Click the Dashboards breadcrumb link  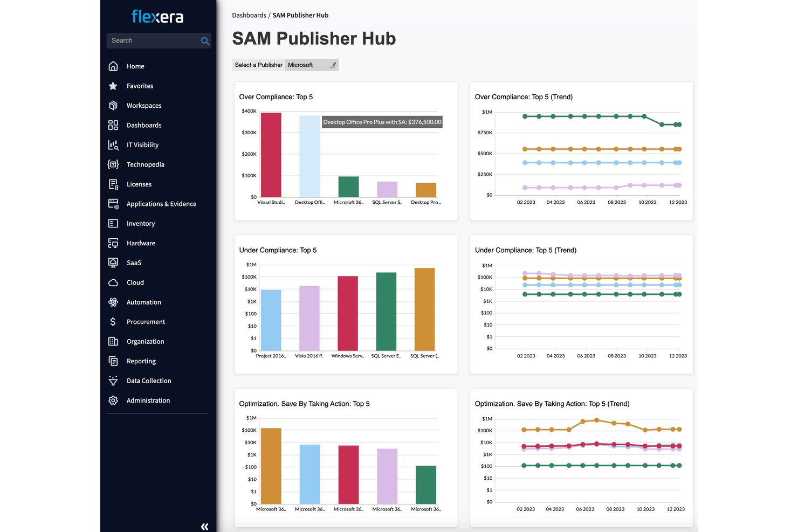(249, 15)
